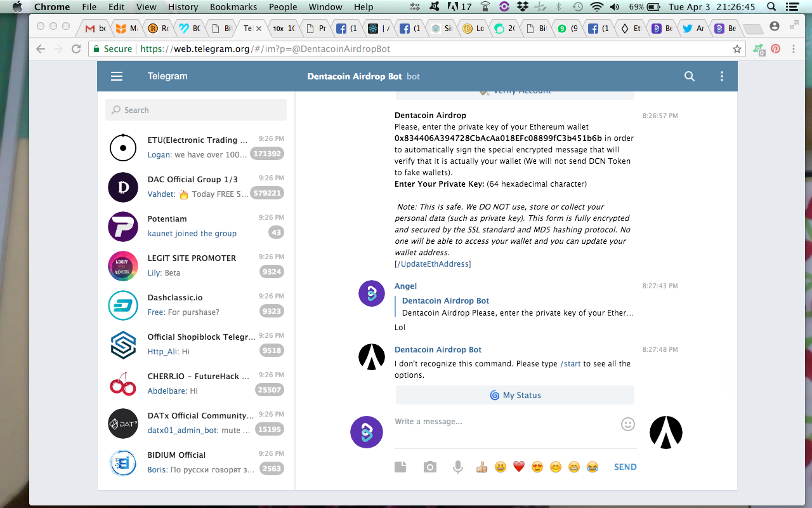Insert the thumbs up emoji

click(481, 467)
